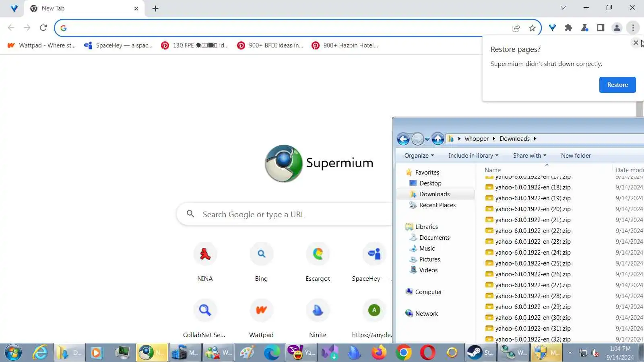Open the profile avatar icon
Viewport: 644px width, 362px height.
617,28
